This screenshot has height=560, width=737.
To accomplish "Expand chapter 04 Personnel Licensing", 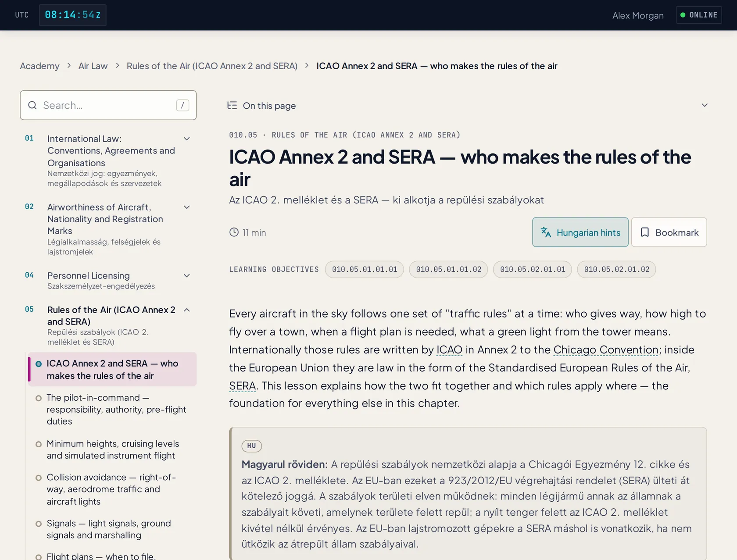I will point(186,276).
